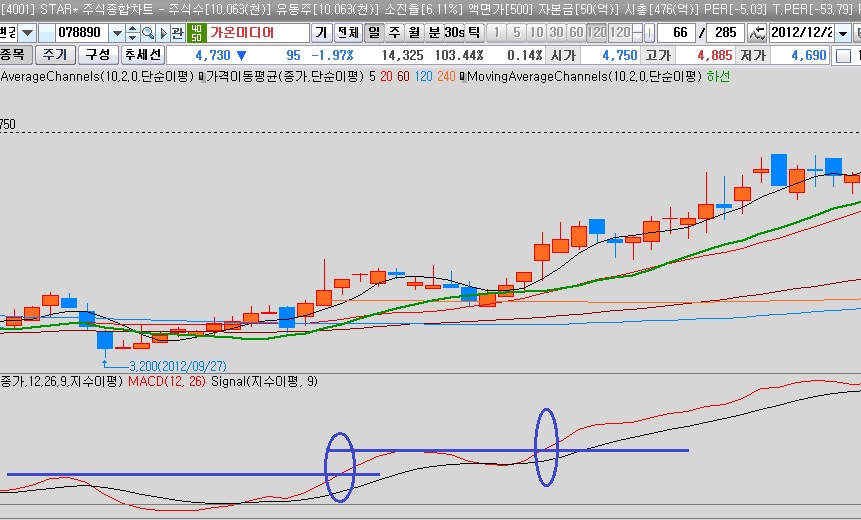Screen dimensions: 861x520
Task: Click the 기 button beside the stock name
Action: [321, 32]
